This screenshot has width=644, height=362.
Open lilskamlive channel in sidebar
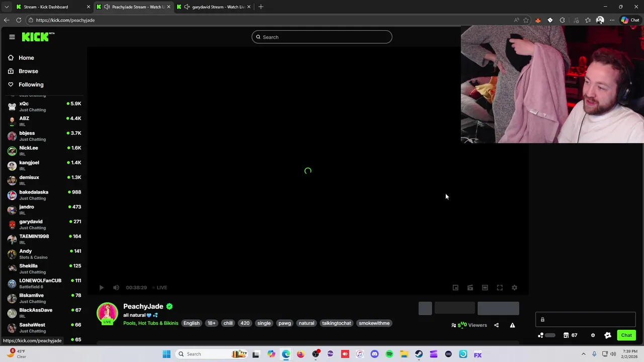click(44, 298)
